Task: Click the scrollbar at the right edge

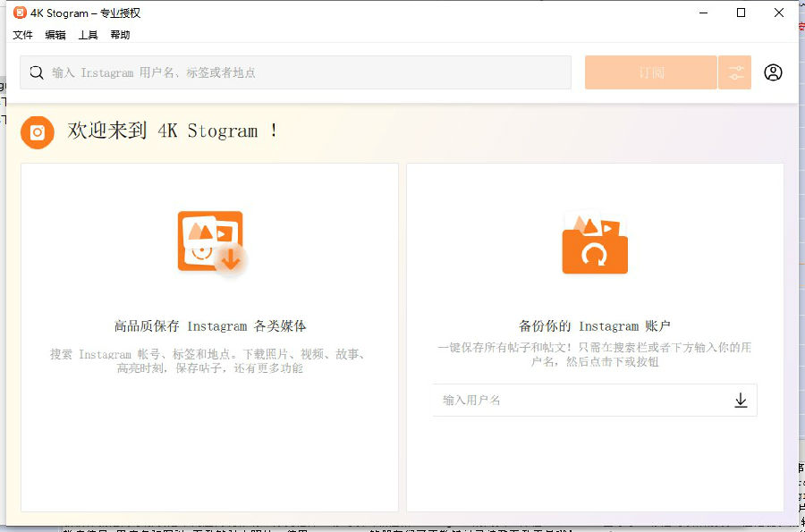Action: click(801, 268)
